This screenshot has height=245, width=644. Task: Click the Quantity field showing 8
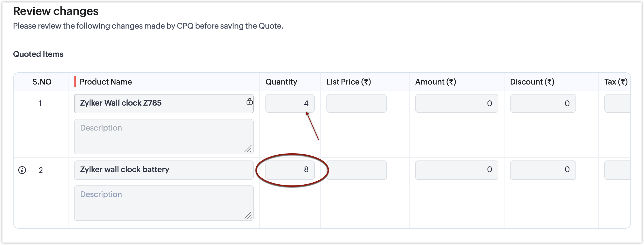(290, 170)
